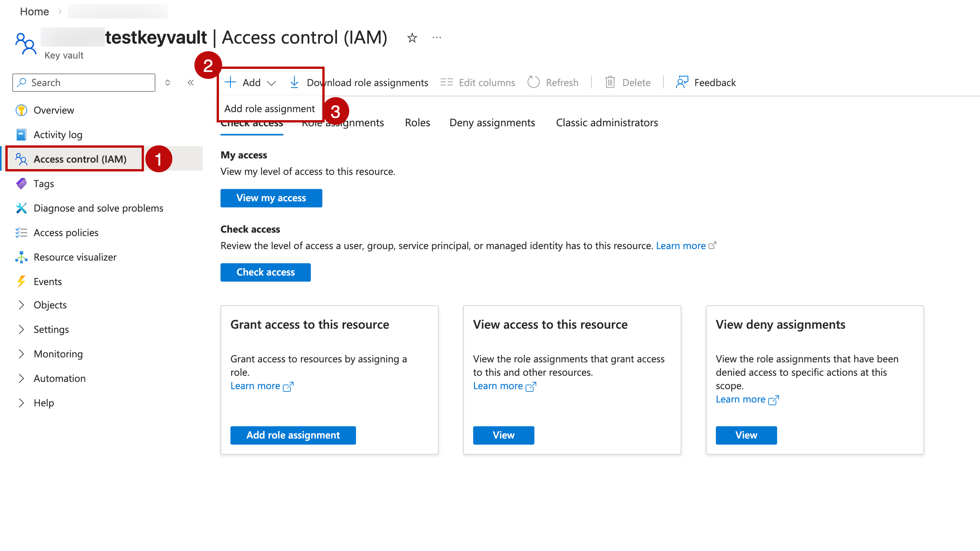
Task: Select the Tags sidebar item
Action: (x=43, y=183)
